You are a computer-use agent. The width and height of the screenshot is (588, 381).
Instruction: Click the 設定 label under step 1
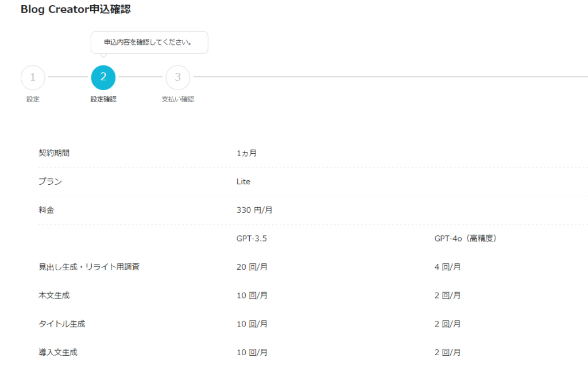pos(33,99)
